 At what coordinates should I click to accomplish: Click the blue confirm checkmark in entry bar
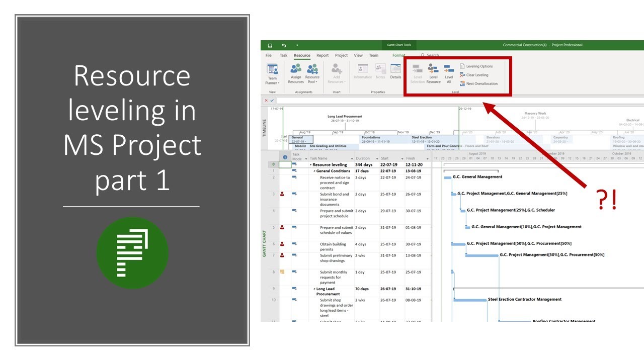272,101
